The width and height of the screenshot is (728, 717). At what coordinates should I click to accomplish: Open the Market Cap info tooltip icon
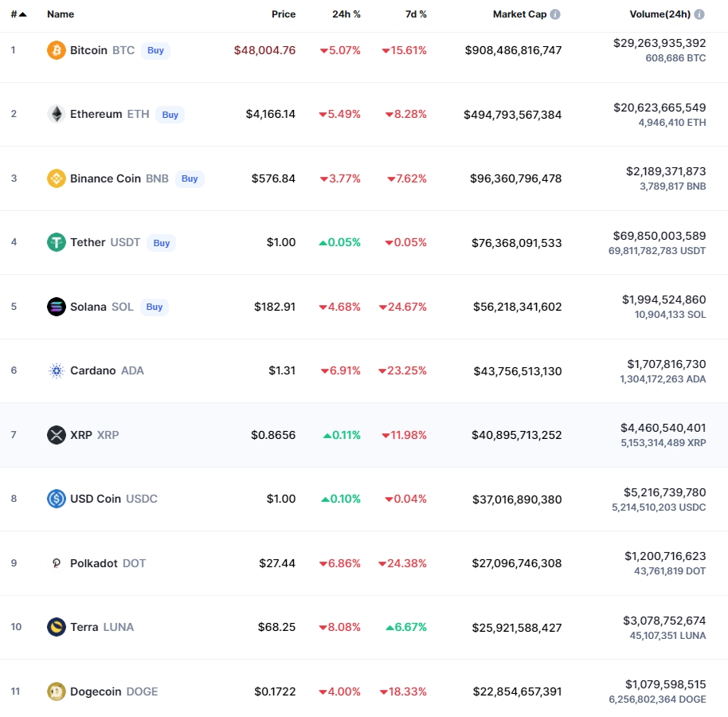click(x=555, y=14)
